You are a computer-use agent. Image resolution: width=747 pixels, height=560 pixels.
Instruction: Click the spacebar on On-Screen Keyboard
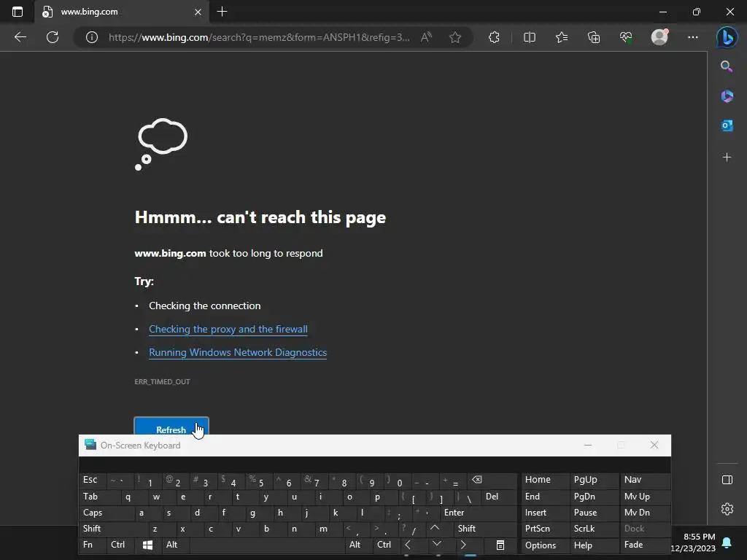coord(267,545)
